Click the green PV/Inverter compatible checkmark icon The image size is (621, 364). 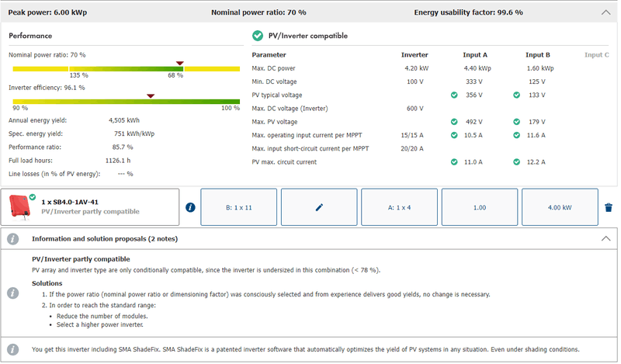coord(258,36)
